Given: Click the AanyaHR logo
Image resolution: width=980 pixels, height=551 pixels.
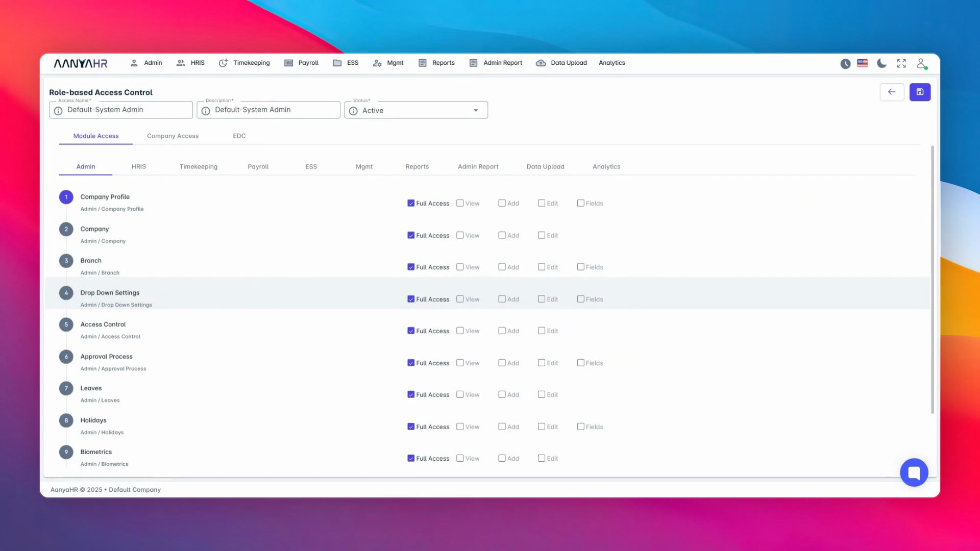Looking at the screenshot, I should [x=81, y=63].
